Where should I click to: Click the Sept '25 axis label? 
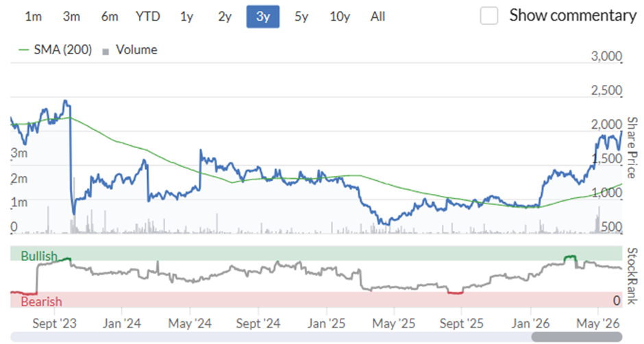tap(461, 323)
